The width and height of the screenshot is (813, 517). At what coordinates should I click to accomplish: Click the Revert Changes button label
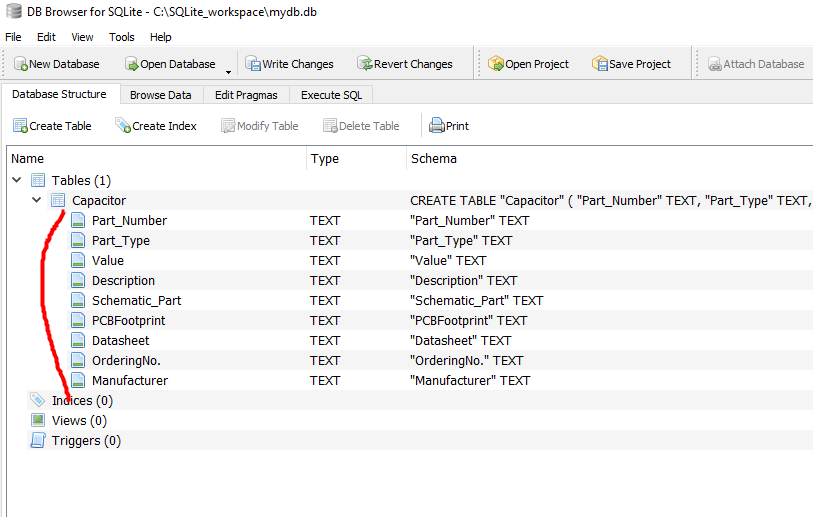[413, 64]
